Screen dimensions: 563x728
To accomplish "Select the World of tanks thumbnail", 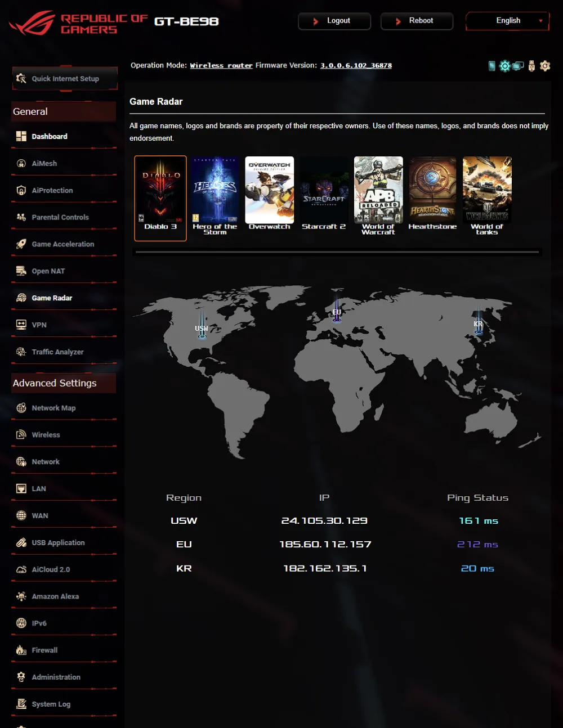I will click(x=487, y=196).
